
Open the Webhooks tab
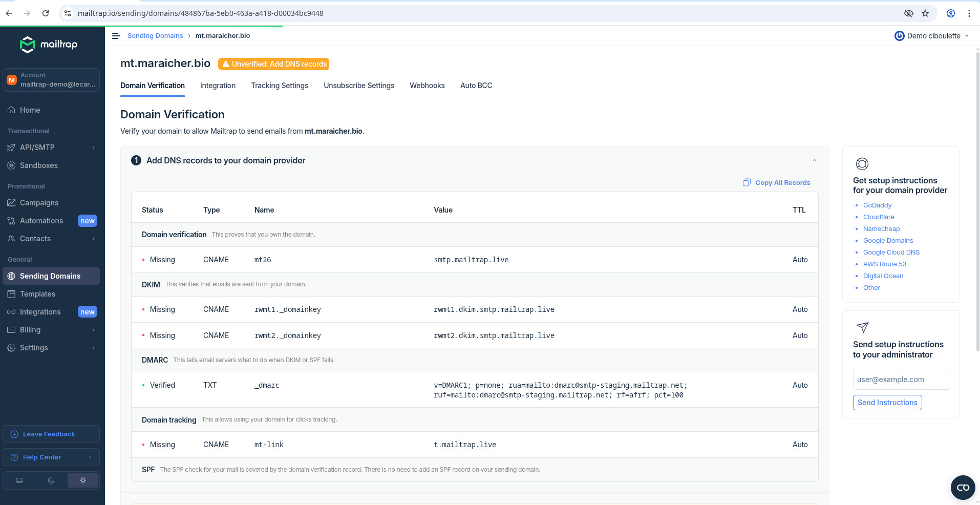[427, 86]
